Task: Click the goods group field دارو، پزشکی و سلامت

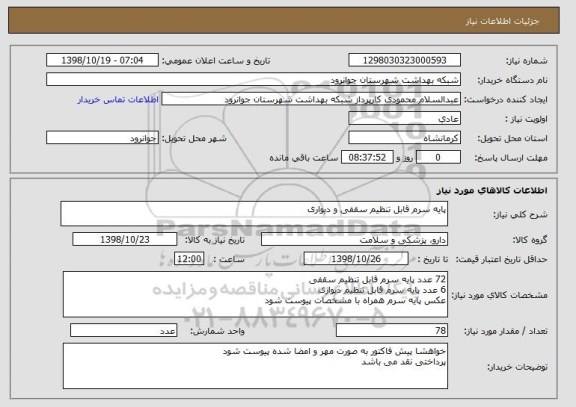Action: point(354,240)
